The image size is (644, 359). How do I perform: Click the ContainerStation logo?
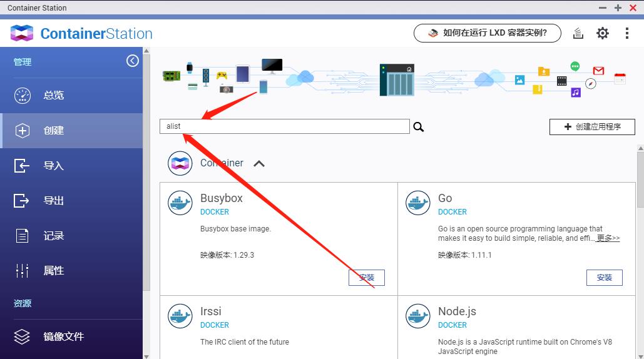pyautogui.click(x=81, y=33)
